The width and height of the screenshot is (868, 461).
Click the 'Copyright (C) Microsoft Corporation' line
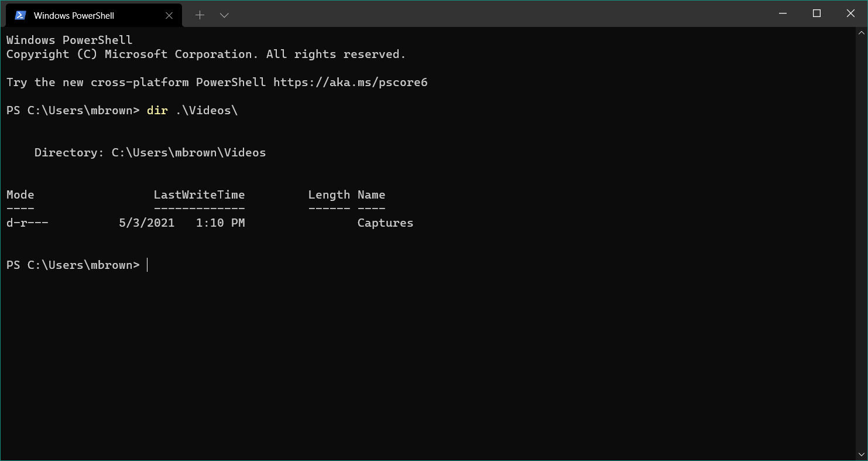click(207, 54)
